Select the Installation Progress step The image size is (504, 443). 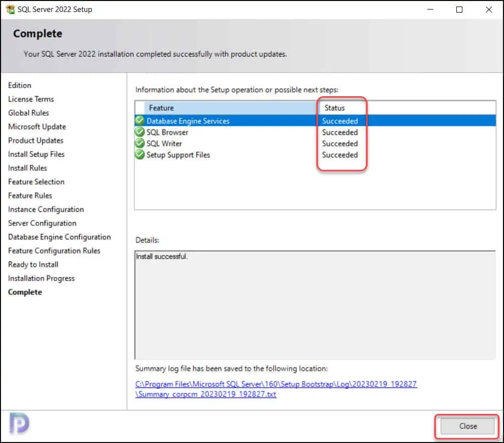[x=41, y=279]
